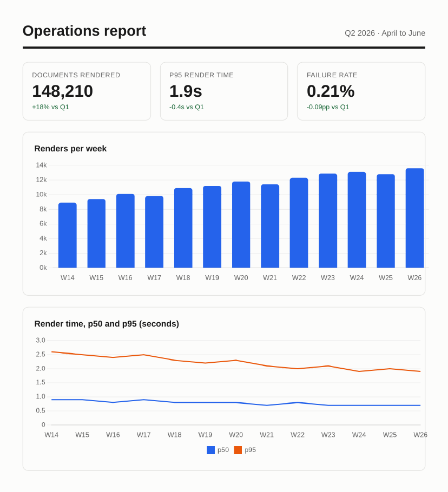Click W20 x-axis label under bar chart
This screenshot has width=448, height=492.
241,278
